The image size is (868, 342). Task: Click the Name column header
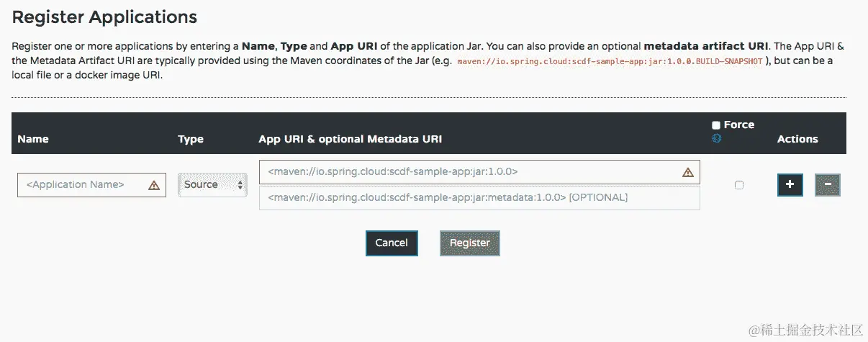(33, 139)
